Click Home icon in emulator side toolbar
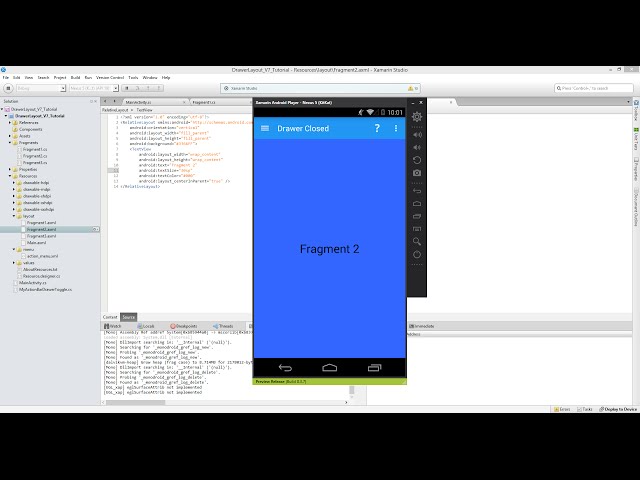Image resolution: width=640 pixels, height=480 pixels. click(417, 203)
